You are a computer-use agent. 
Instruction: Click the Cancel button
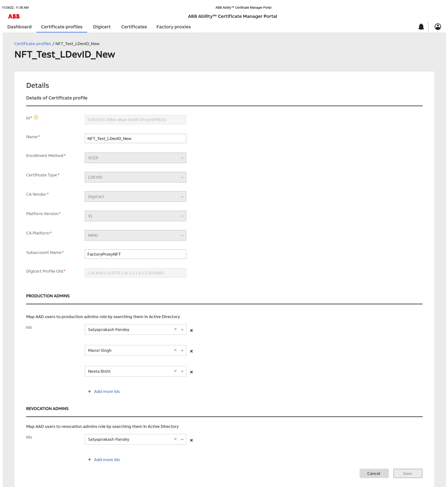pyautogui.click(x=374, y=473)
